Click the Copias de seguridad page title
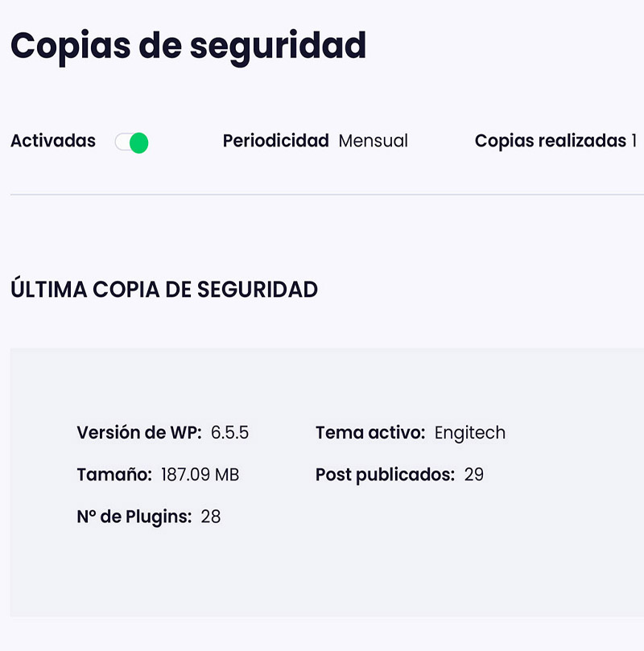The height and width of the screenshot is (651, 644). (x=188, y=46)
